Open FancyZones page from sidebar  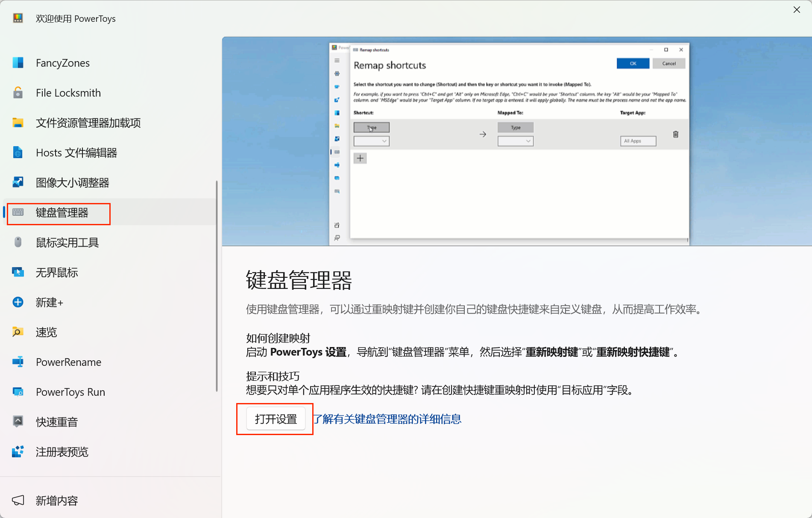pos(110,63)
